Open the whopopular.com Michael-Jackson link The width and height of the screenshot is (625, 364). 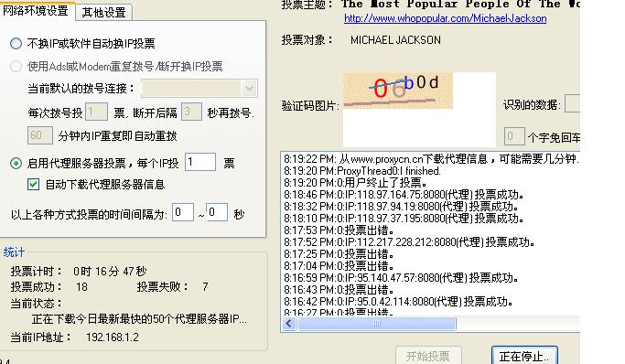coord(446,18)
